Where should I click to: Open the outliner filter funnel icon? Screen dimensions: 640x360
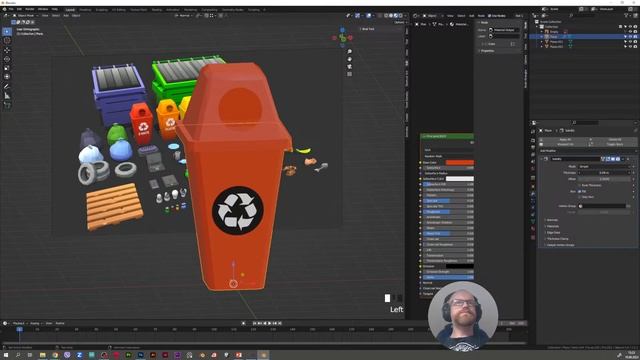[x=626, y=16]
